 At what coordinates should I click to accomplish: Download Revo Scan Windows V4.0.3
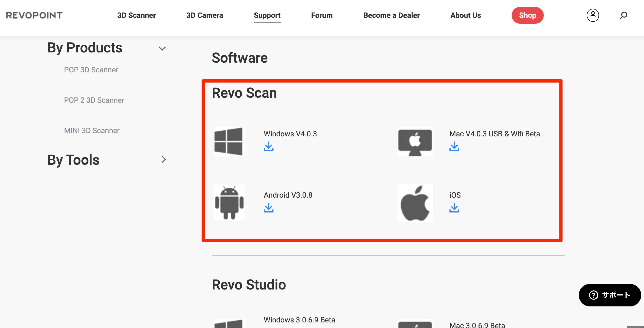(269, 146)
